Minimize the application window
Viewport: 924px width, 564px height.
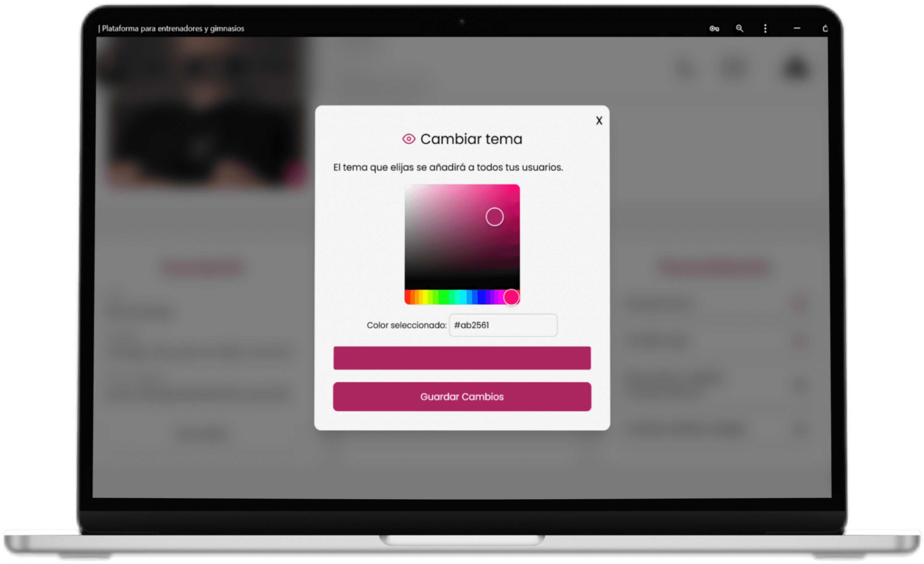797,28
